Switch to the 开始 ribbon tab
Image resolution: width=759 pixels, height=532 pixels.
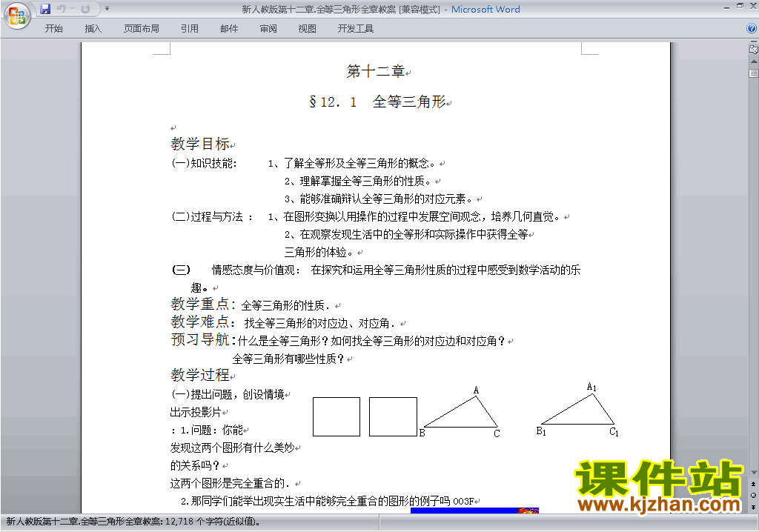[x=53, y=29]
